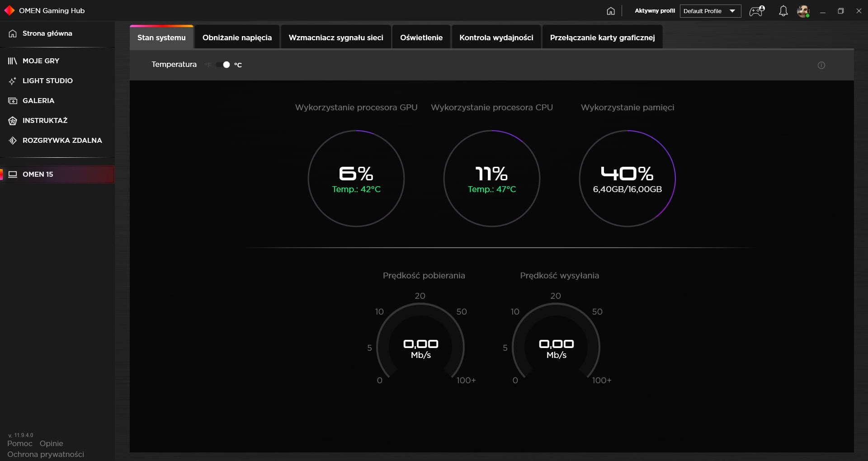This screenshot has width=868, height=461.
Task: Switch to the Stan systemu tab
Action: [161, 38]
